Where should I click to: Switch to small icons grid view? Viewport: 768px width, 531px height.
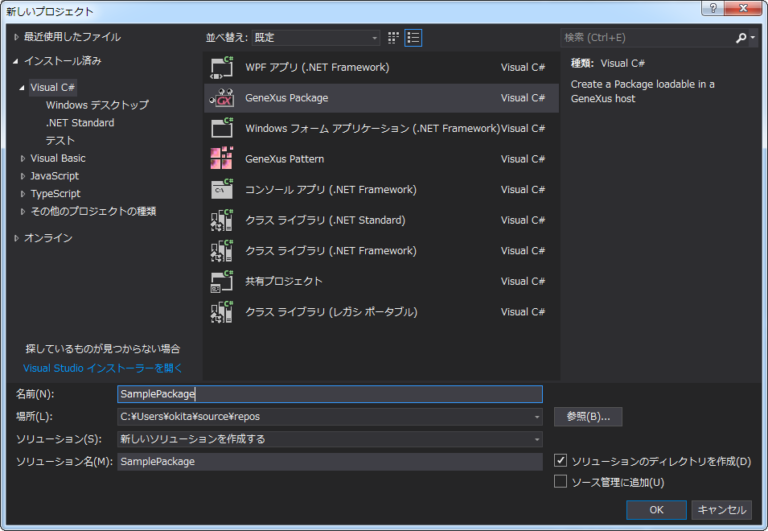[393, 38]
